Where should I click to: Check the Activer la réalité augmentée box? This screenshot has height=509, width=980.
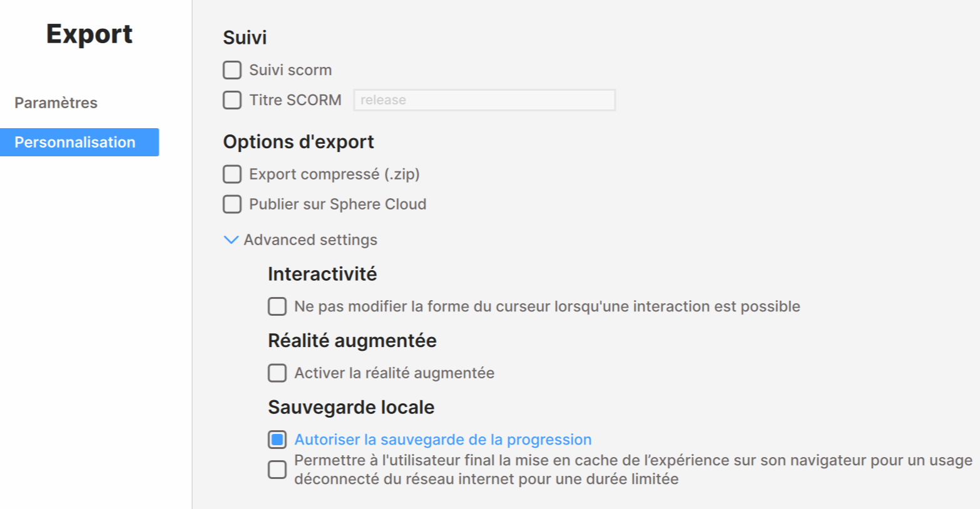coord(277,373)
